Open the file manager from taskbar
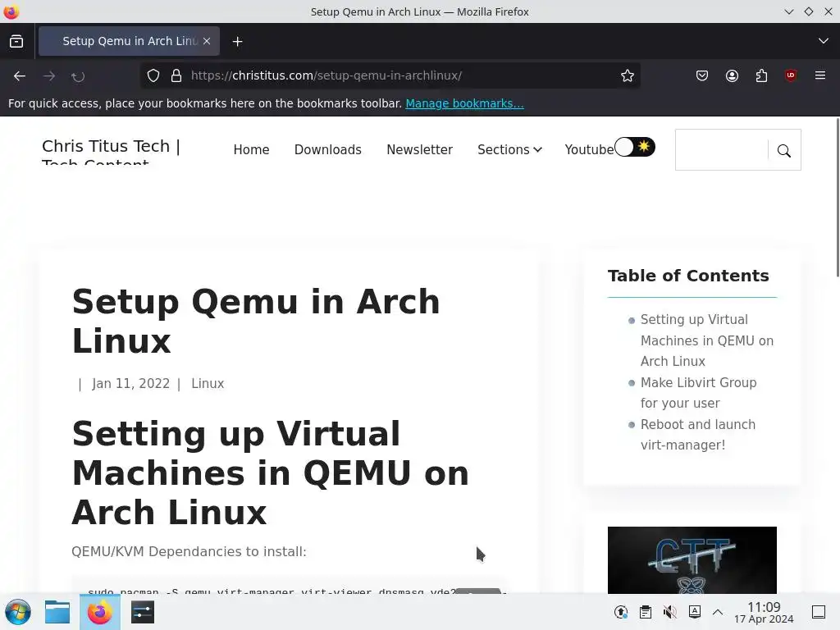Viewport: 840px width, 630px height. 57,612
